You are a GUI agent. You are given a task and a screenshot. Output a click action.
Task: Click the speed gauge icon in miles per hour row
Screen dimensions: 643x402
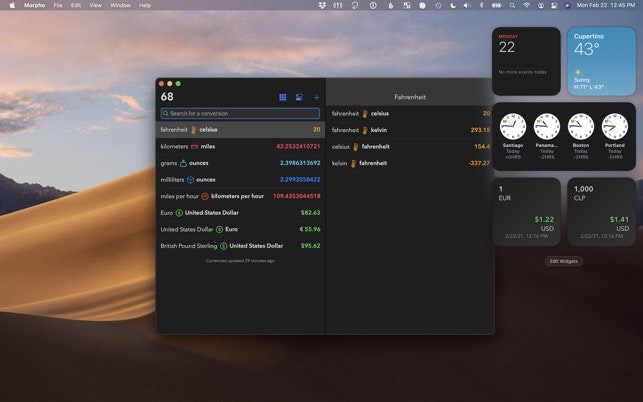coord(205,196)
